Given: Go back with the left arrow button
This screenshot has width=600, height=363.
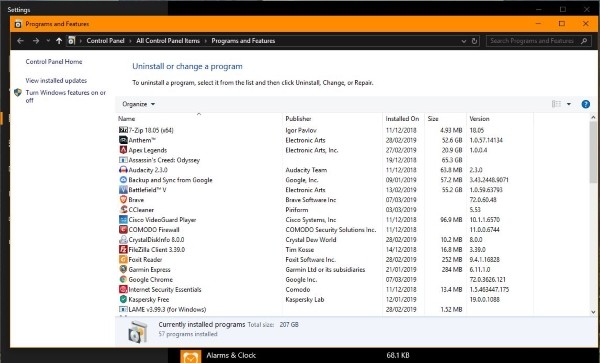Looking at the screenshot, I should click(x=21, y=41).
